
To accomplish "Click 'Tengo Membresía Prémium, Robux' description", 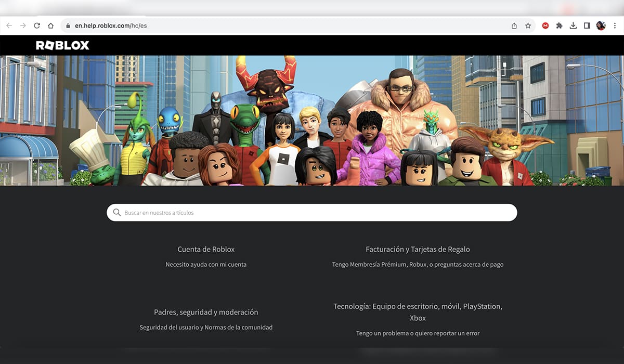I will tap(418, 265).
